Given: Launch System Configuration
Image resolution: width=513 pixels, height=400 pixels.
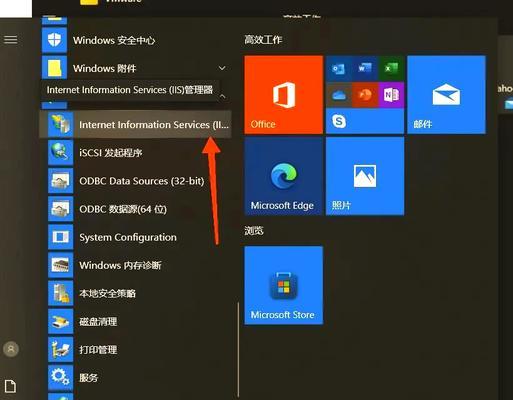Looking at the screenshot, I should (135, 237).
